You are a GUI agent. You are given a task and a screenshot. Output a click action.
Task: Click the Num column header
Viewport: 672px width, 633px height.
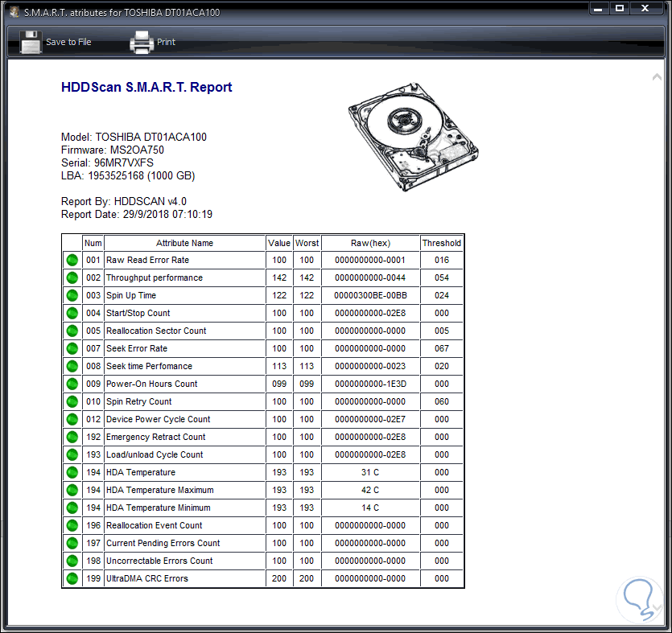(x=93, y=243)
